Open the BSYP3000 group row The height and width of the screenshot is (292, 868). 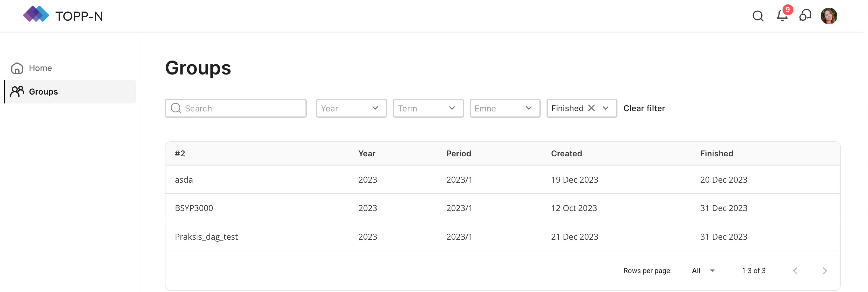[194, 208]
